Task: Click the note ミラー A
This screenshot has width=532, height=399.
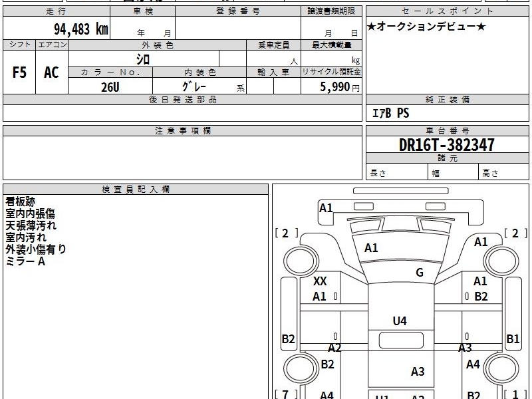Action: pyautogui.click(x=25, y=261)
